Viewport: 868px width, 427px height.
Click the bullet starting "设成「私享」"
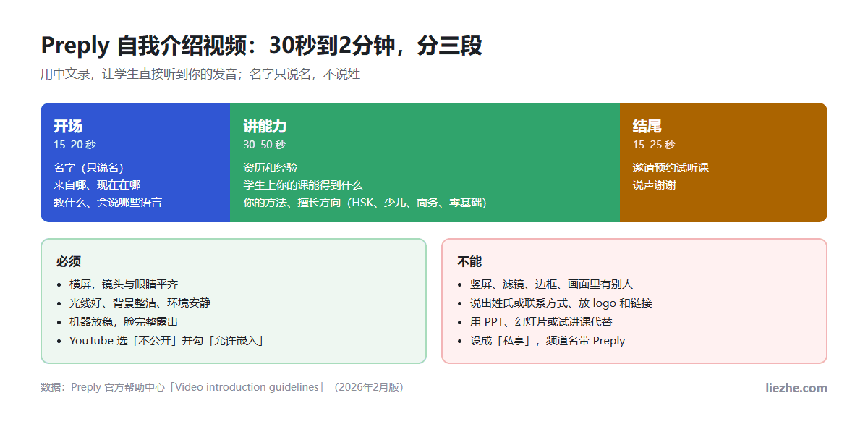[x=548, y=340]
